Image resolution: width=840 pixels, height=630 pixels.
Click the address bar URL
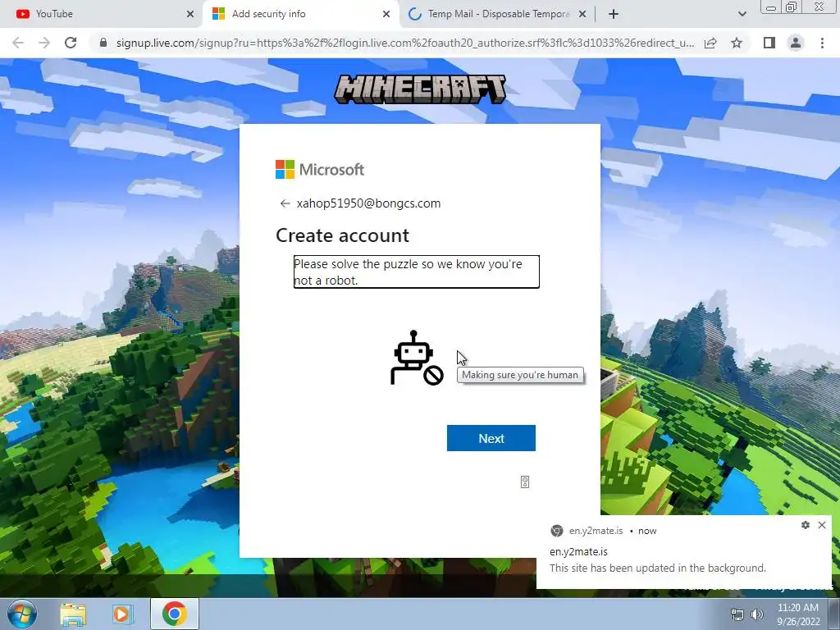(405, 43)
